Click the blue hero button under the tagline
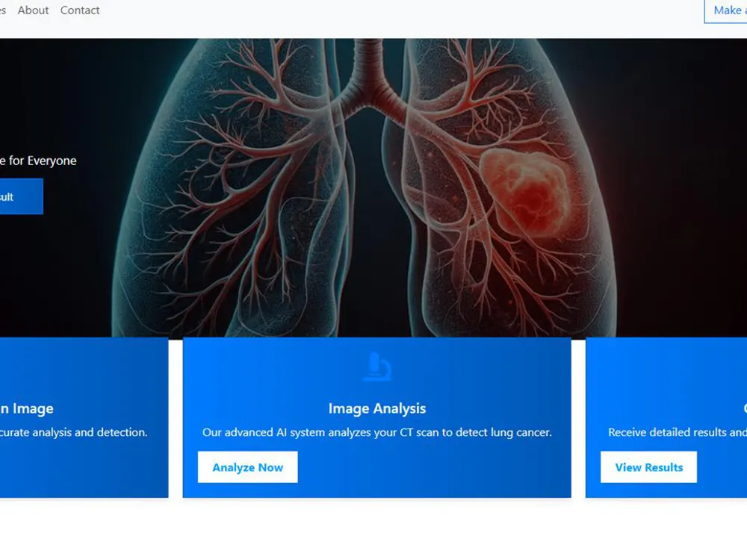Image resolution: width=747 pixels, height=560 pixels. 22,196
